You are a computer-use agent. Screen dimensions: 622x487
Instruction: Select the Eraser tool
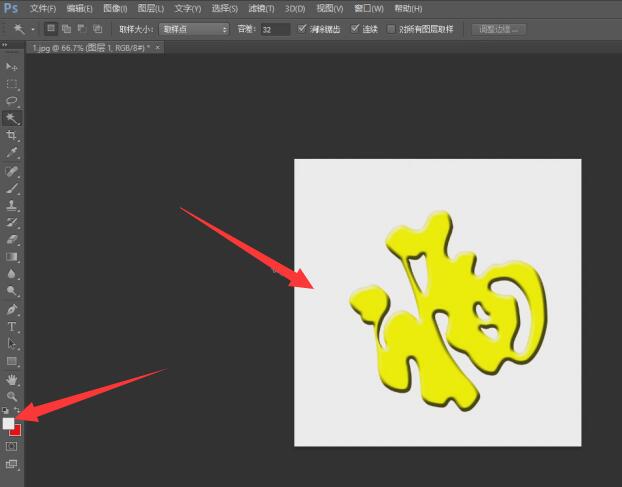(12, 240)
